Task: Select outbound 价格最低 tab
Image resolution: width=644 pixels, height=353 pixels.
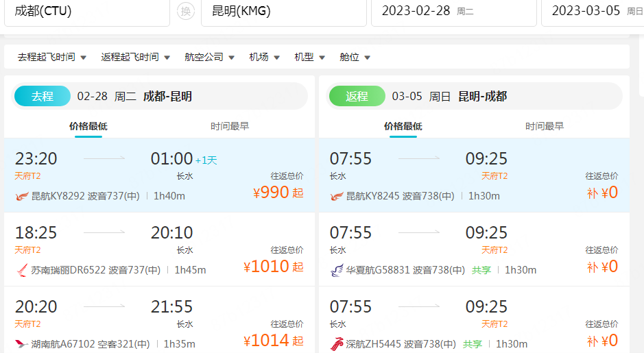Action: [88, 126]
